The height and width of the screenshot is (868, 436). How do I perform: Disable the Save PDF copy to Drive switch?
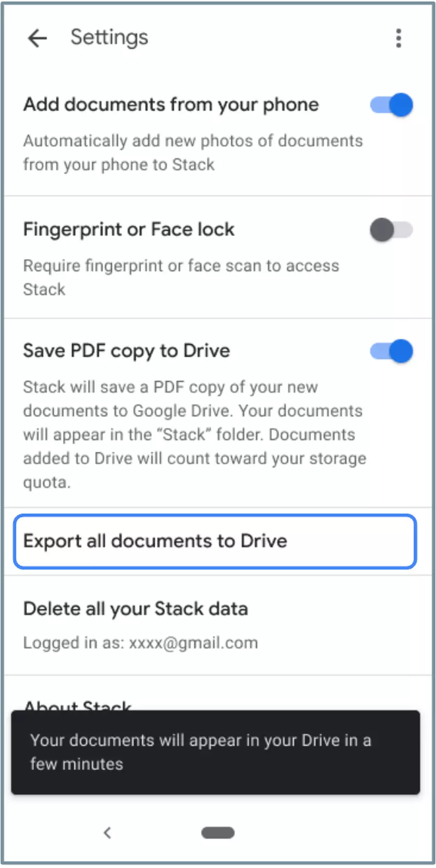391,352
